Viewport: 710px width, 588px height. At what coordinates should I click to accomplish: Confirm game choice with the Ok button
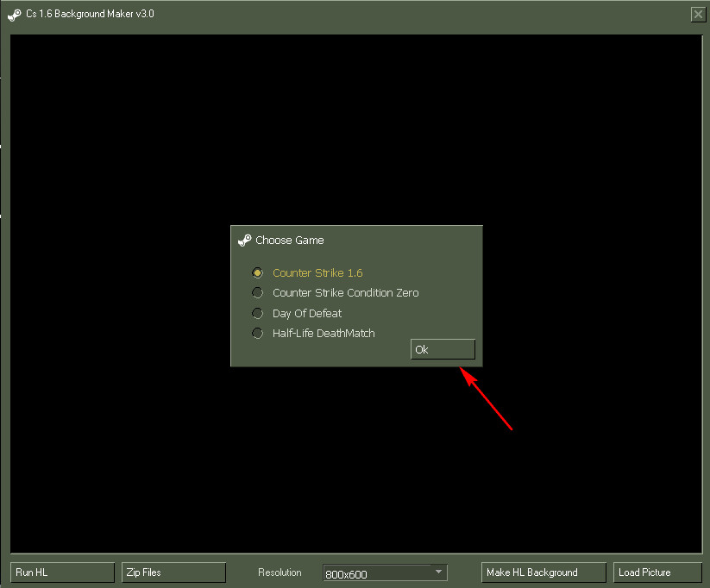click(x=443, y=349)
